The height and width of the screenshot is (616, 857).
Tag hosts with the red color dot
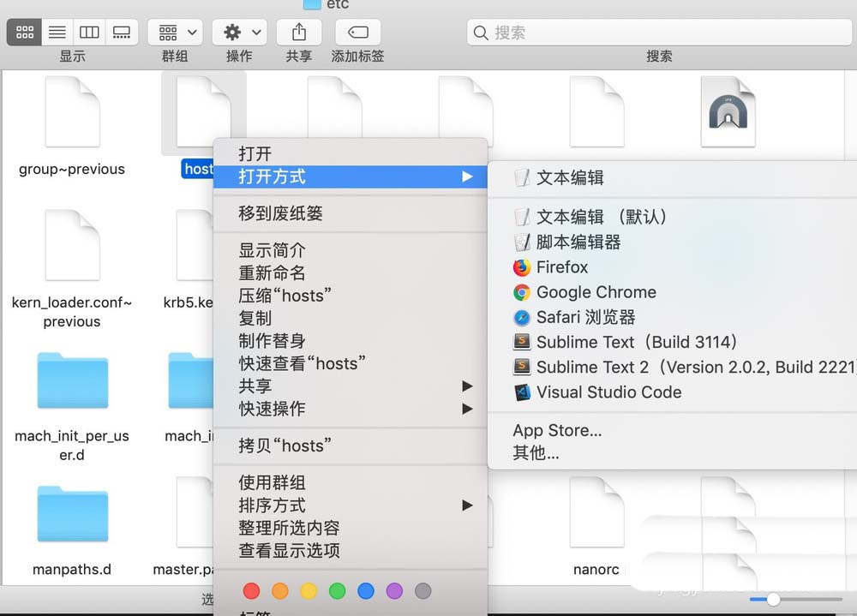tap(253, 590)
